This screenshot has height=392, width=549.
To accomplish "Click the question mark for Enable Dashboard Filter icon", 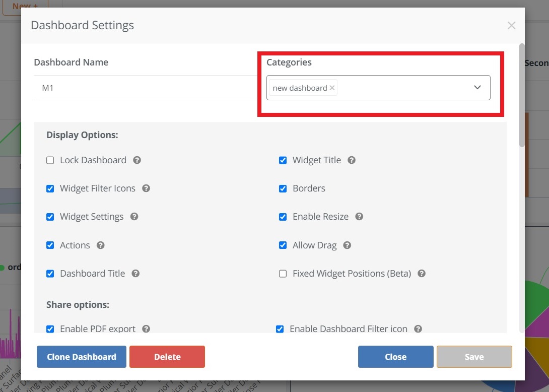I will point(418,329).
